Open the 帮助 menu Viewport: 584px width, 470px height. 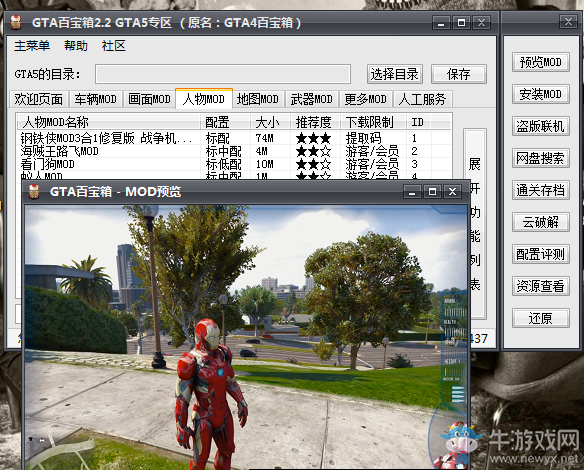[x=76, y=46]
